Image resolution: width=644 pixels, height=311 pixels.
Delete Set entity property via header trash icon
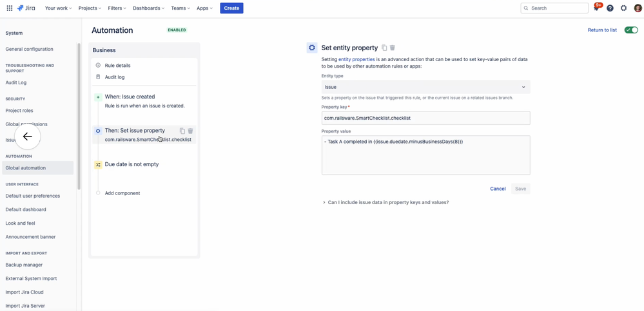pos(392,48)
